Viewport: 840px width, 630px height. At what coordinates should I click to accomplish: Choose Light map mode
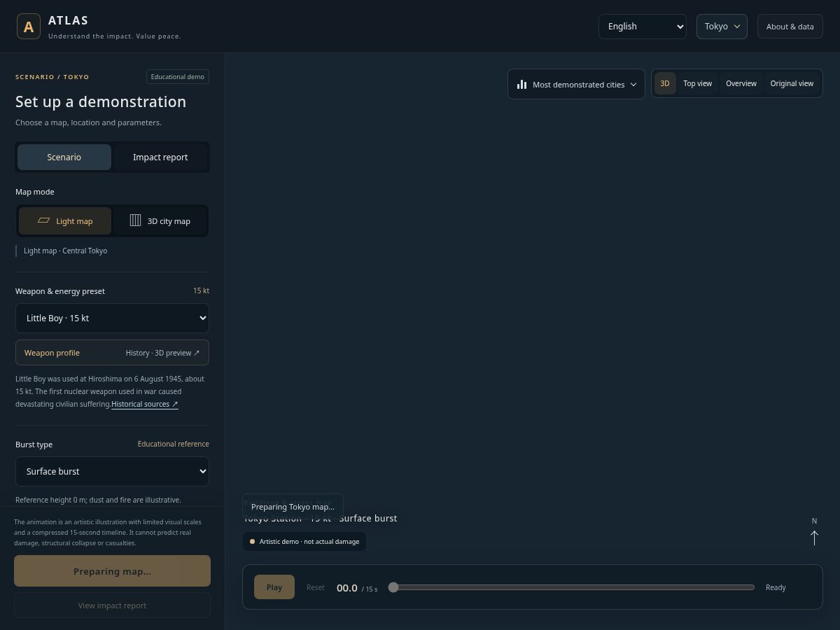(65, 220)
